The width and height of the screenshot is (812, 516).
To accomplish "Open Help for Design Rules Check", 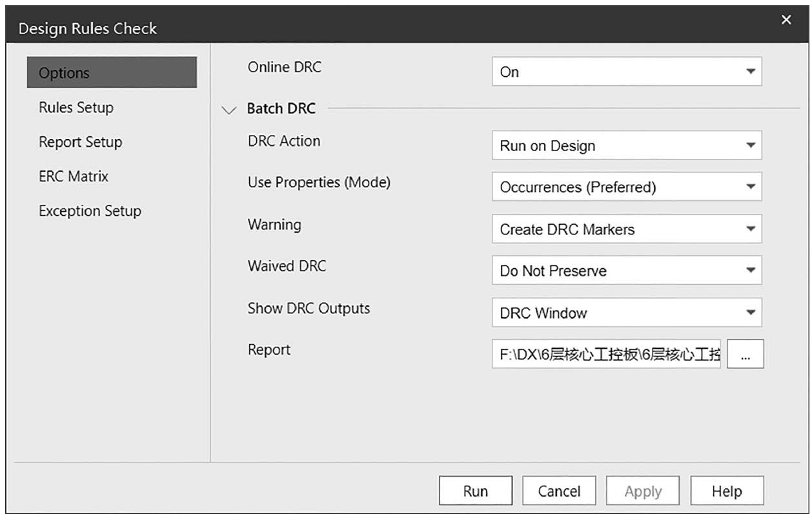I will coord(727,491).
